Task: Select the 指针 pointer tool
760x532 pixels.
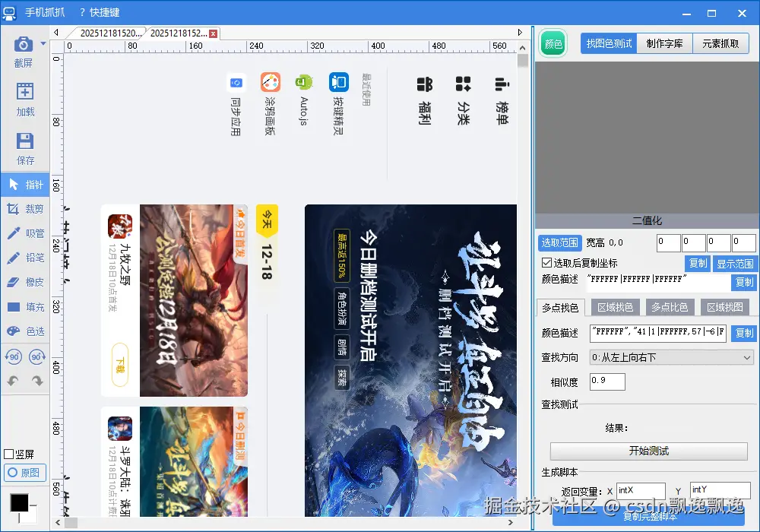Action: (x=25, y=185)
